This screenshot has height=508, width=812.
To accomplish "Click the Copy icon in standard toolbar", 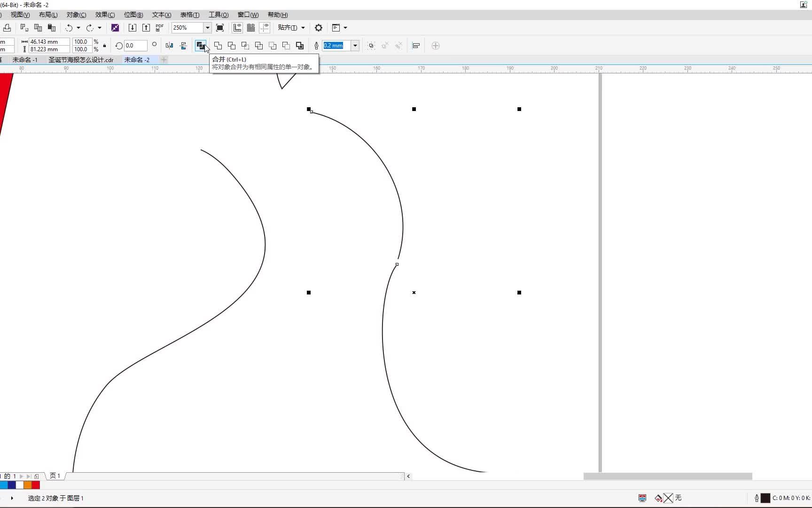I will (38, 28).
